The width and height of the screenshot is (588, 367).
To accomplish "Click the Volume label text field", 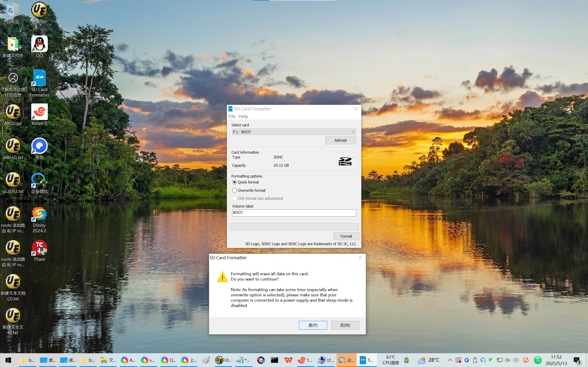I will click(294, 213).
